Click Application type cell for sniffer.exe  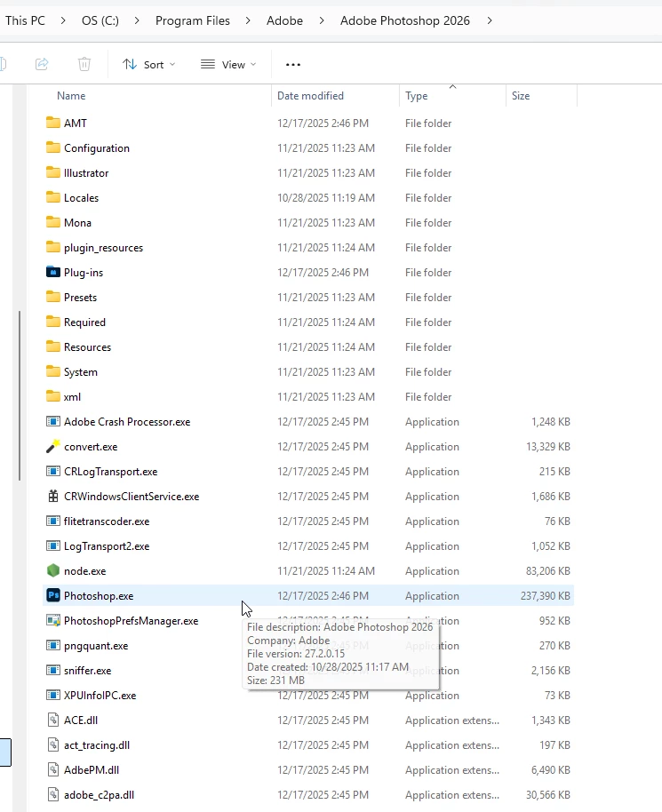432,671
